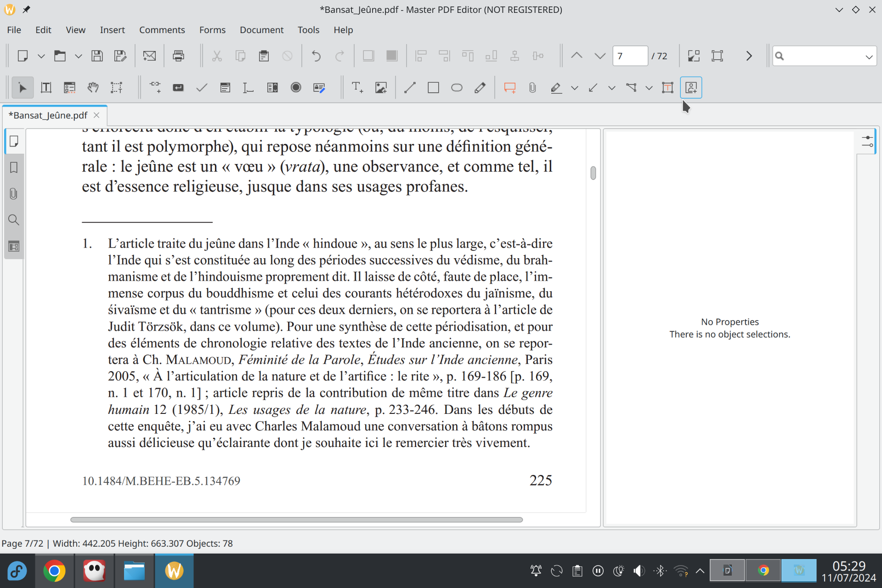Image resolution: width=882 pixels, height=588 pixels.
Task: Select the Pencil drawing tool
Action: click(480, 87)
